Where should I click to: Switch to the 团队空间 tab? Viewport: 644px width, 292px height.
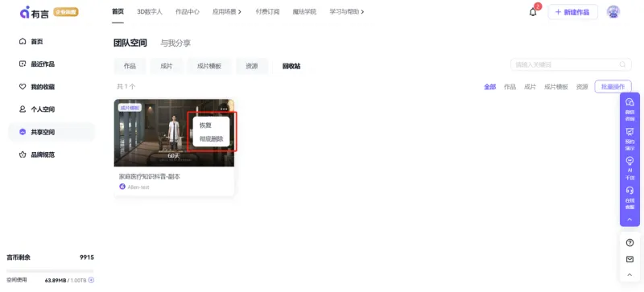tap(130, 43)
